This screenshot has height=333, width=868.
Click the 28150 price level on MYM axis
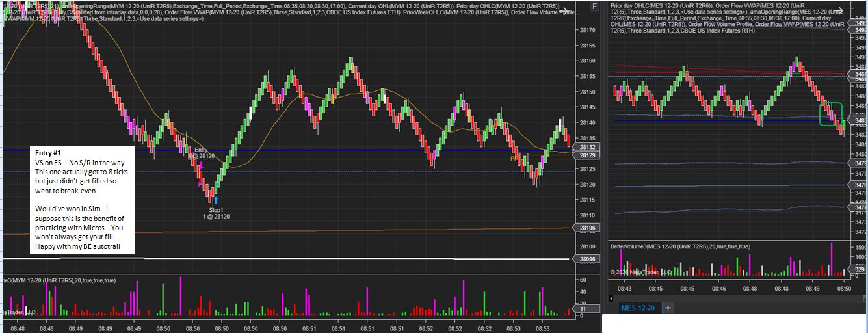pos(588,92)
